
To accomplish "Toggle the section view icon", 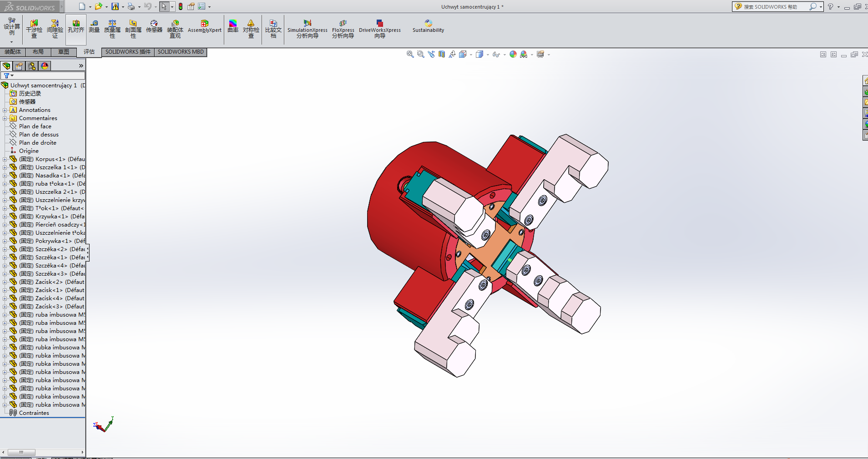I will tap(442, 54).
